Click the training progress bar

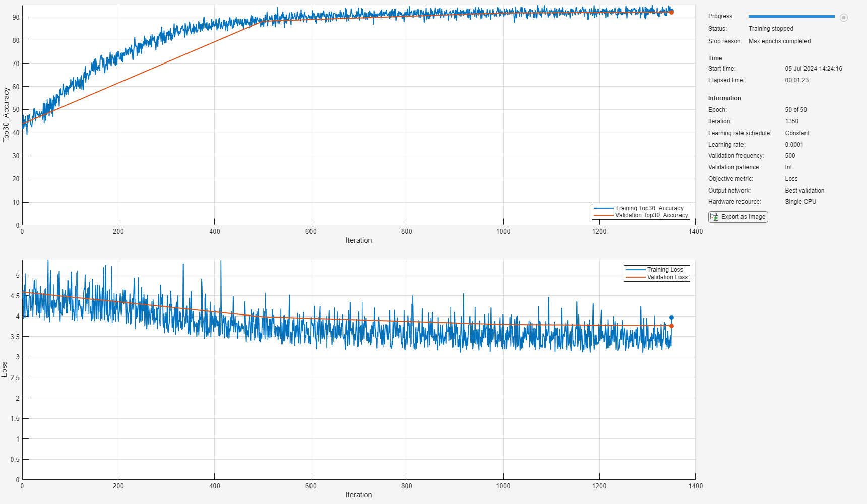point(791,17)
